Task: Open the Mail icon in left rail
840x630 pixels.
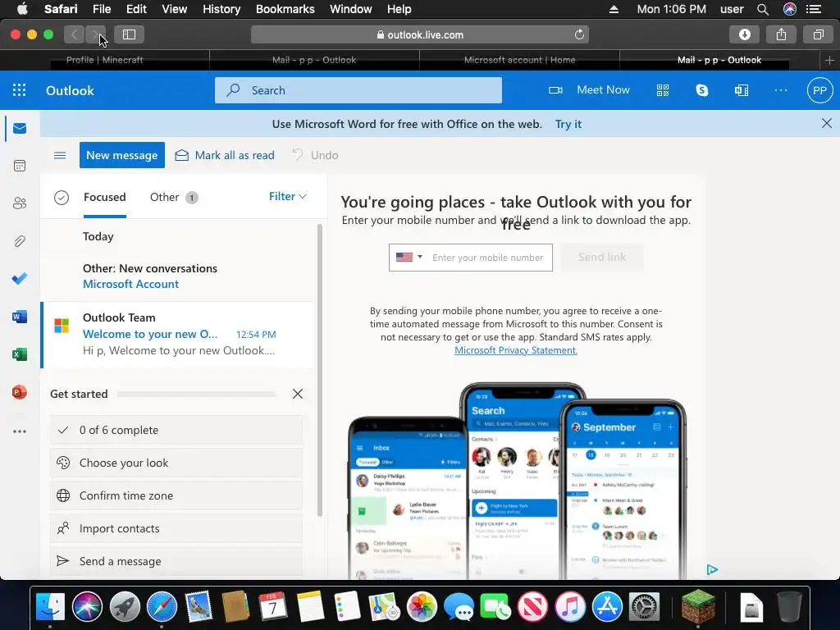Action: [20, 129]
